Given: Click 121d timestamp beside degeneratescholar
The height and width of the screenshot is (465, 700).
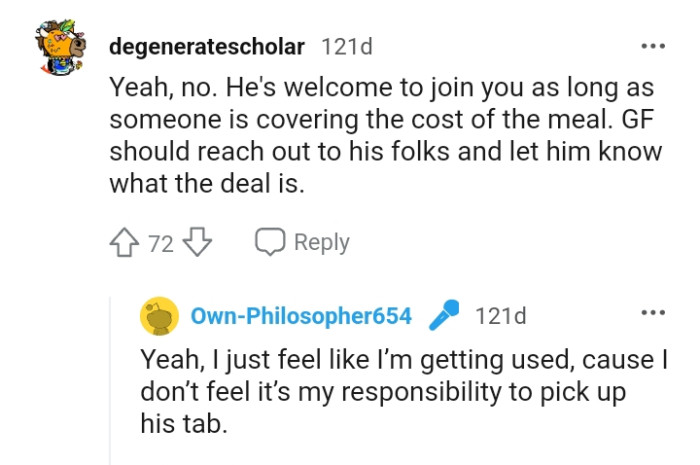Looking at the screenshot, I should 349,46.
